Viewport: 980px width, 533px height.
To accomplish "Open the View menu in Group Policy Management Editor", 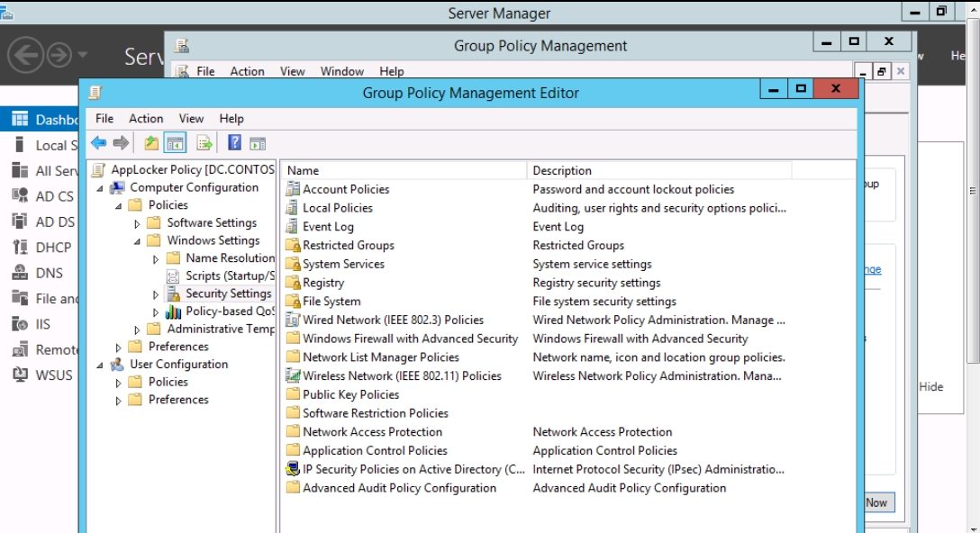I will click(x=191, y=118).
